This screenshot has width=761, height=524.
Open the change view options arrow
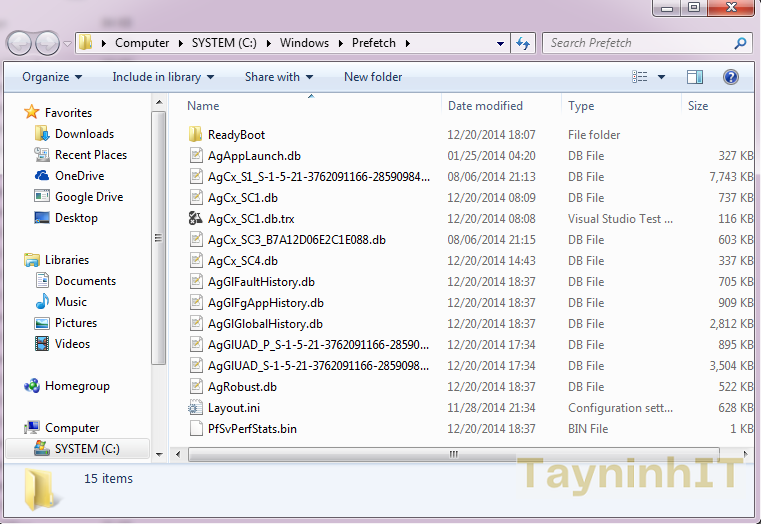(x=662, y=77)
